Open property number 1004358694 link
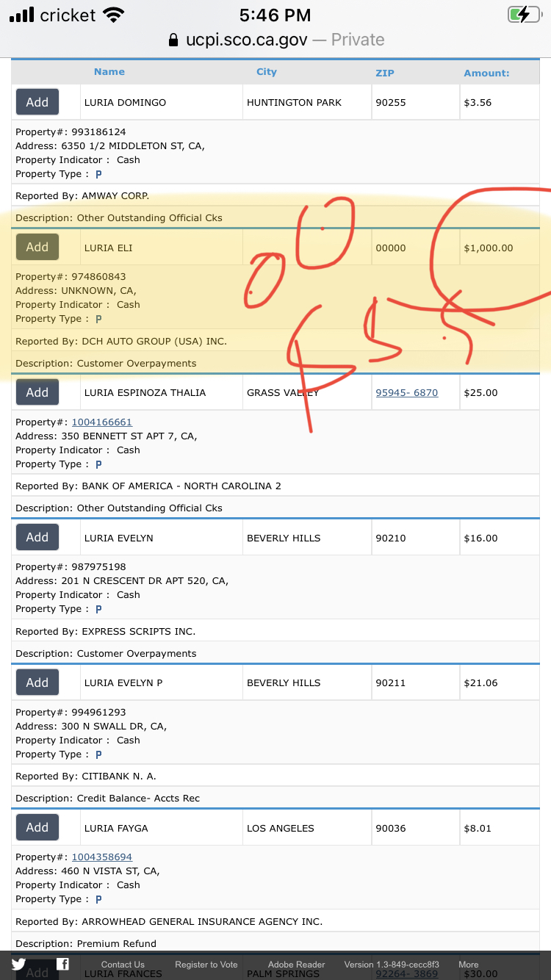The image size is (551, 980). (101, 857)
